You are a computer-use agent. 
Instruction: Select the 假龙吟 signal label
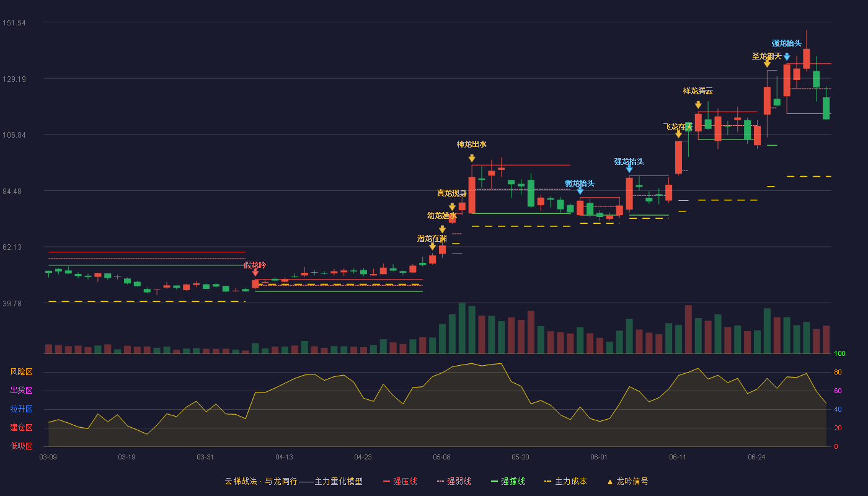tap(255, 265)
